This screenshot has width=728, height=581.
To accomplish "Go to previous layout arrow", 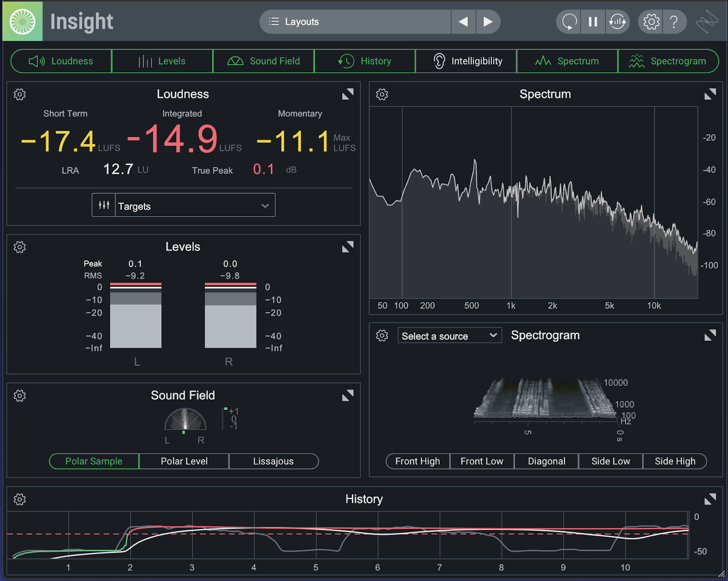I will [x=463, y=21].
